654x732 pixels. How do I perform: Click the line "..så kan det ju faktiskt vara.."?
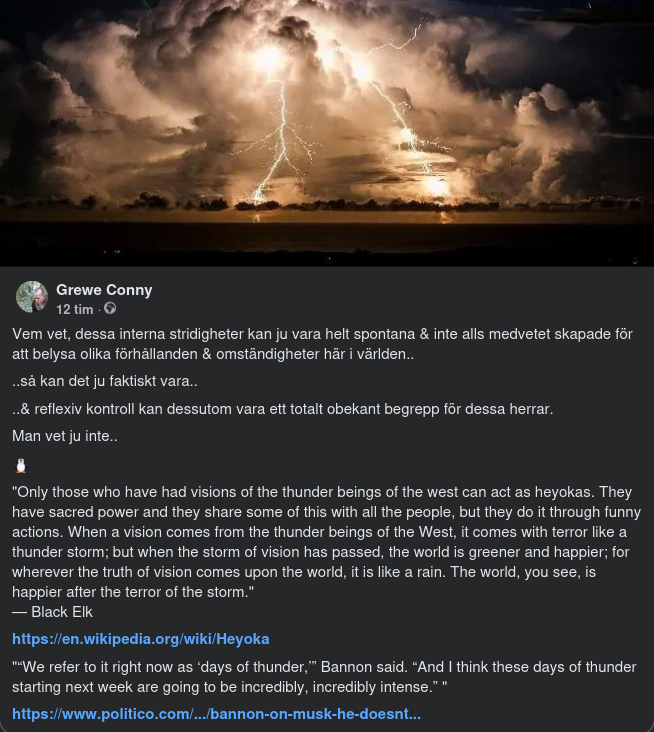click(x=105, y=381)
